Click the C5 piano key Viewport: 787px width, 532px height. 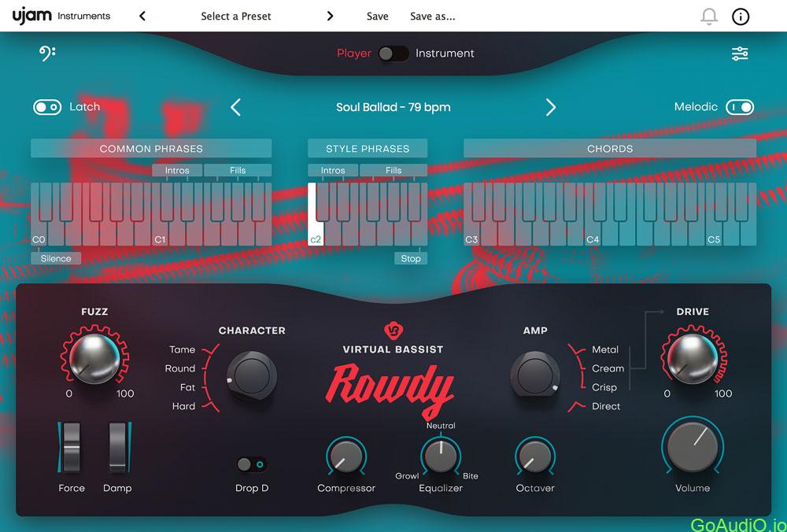pos(714,234)
